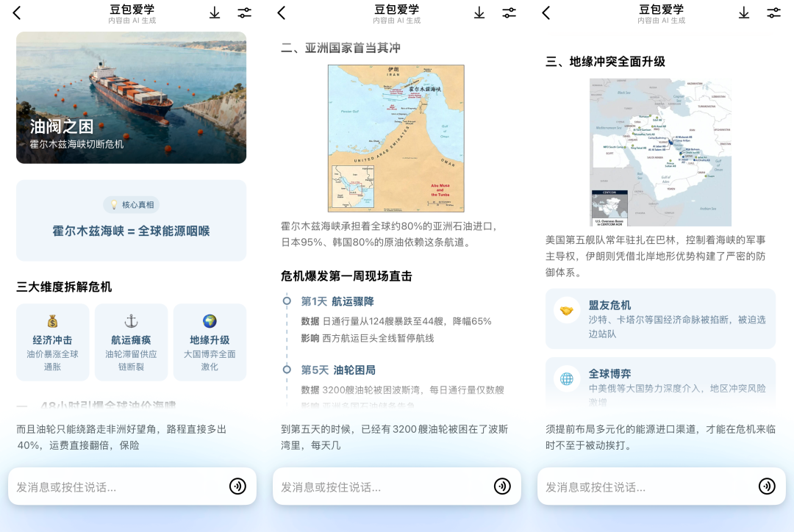This screenshot has width=794, height=532.
Task: Open the CENTCOM military bases map
Action: pyautogui.click(x=660, y=152)
